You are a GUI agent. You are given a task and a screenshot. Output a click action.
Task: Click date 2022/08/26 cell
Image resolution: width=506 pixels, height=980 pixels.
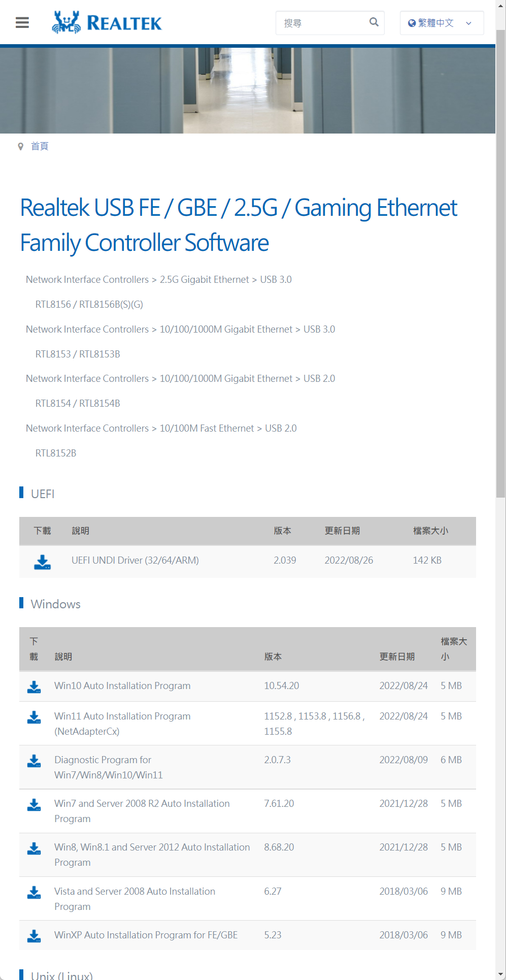tap(349, 560)
